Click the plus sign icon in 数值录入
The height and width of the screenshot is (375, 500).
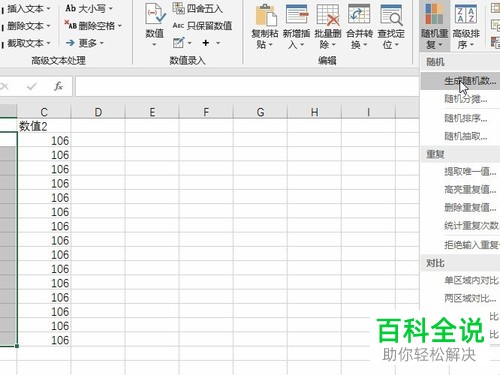[x=206, y=43]
